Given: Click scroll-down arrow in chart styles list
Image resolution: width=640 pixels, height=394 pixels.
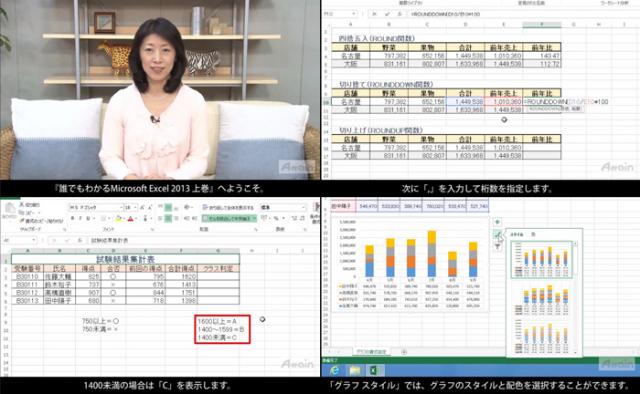Looking at the screenshot, I should (x=576, y=352).
